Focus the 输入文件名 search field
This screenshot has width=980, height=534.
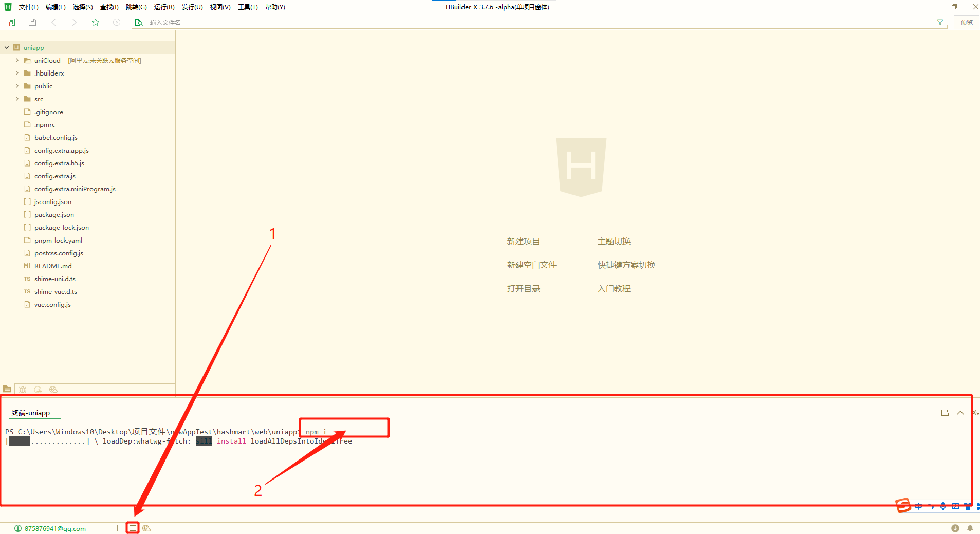540,22
